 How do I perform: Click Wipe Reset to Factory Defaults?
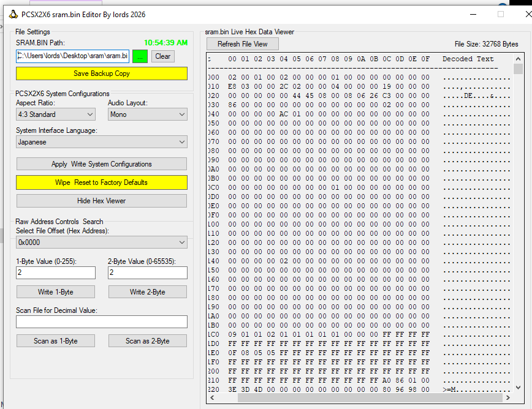[x=102, y=182]
